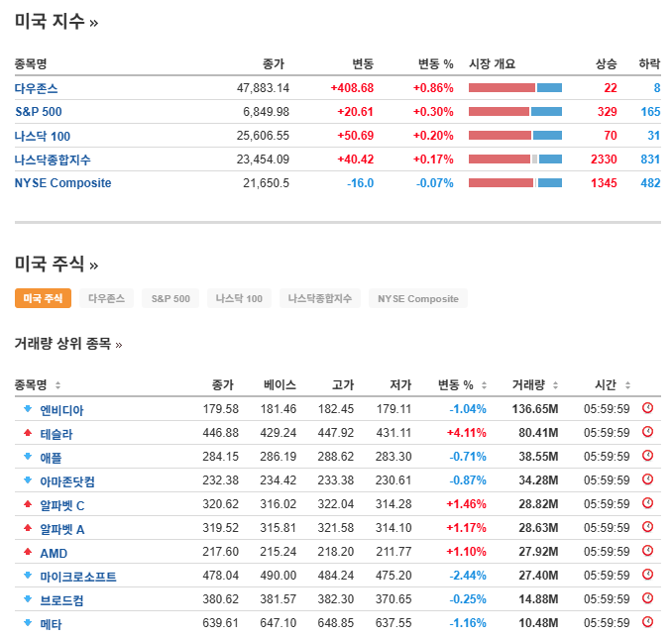Open the 알파벳 C stock link
Screen dimensions: 672x638
(62, 504)
